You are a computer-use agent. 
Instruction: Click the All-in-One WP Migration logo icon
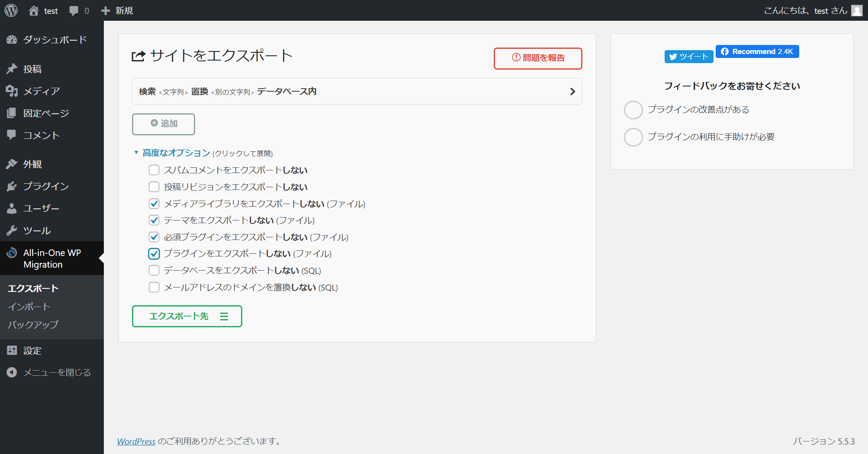coord(12,253)
